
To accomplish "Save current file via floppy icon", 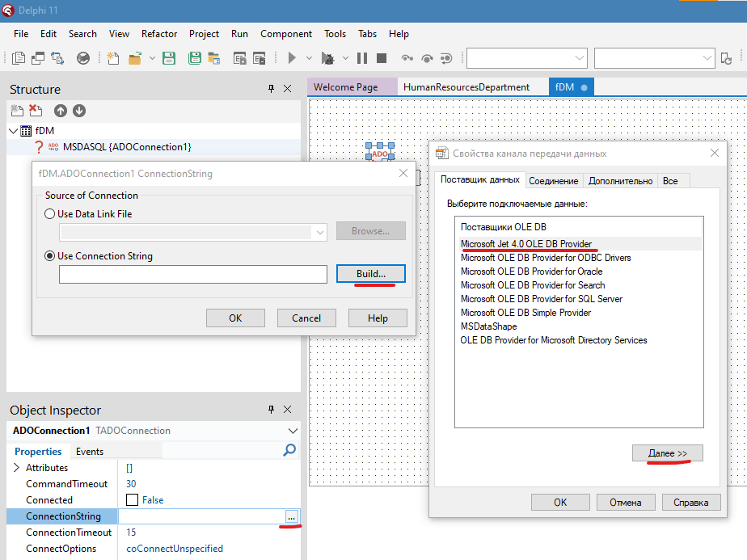I will coord(169,58).
